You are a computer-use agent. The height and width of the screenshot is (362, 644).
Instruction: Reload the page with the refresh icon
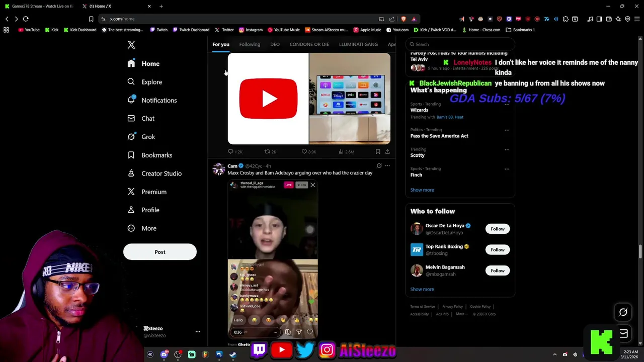[26, 19]
